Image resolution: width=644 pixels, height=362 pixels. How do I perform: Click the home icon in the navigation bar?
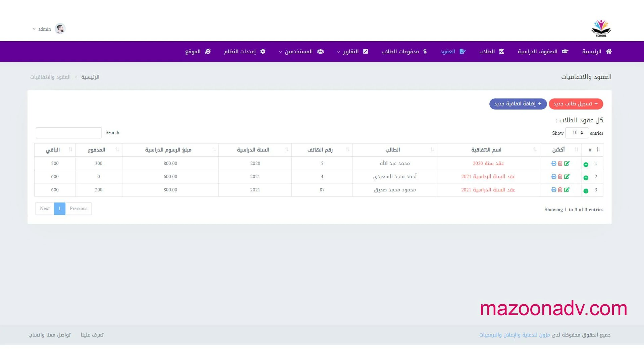(x=609, y=51)
